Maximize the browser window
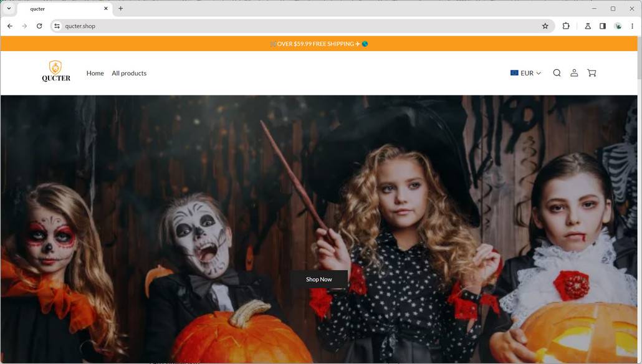Viewport: 642px width, 364px height. [613, 8]
